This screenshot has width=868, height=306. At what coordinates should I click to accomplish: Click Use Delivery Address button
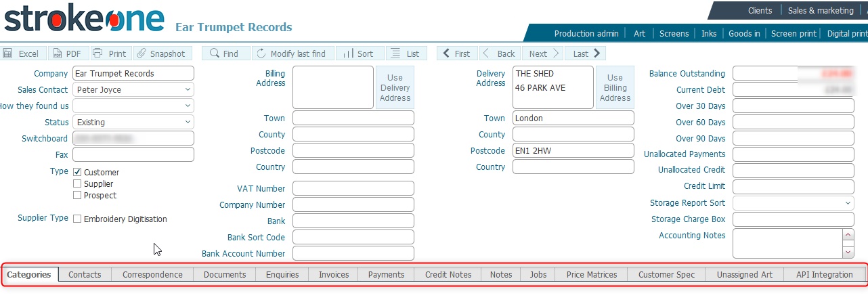pyautogui.click(x=395, y=88)
